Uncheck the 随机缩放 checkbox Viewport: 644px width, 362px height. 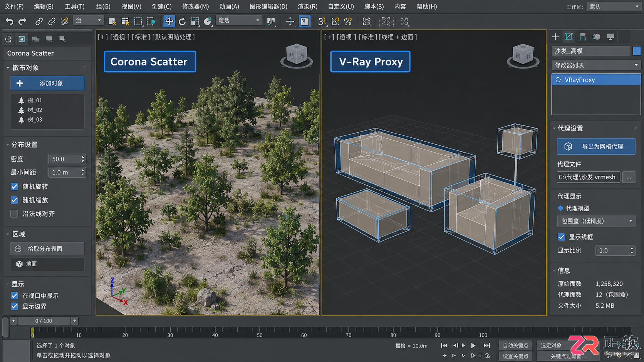click(x=14, y=200)
